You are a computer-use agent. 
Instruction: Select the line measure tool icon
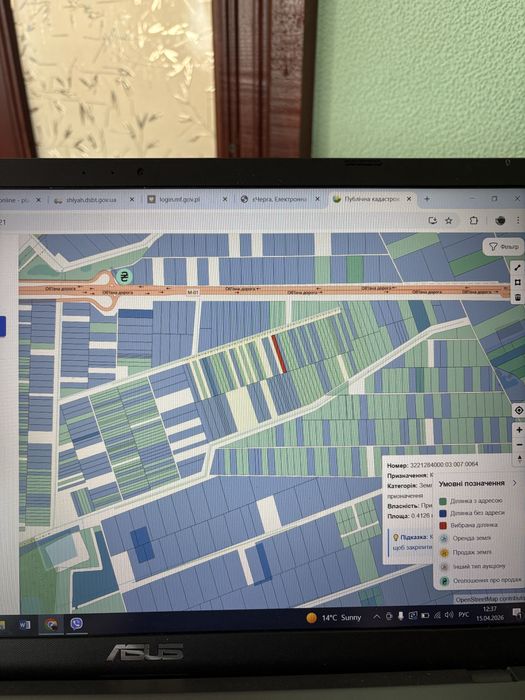pos(517,267)
